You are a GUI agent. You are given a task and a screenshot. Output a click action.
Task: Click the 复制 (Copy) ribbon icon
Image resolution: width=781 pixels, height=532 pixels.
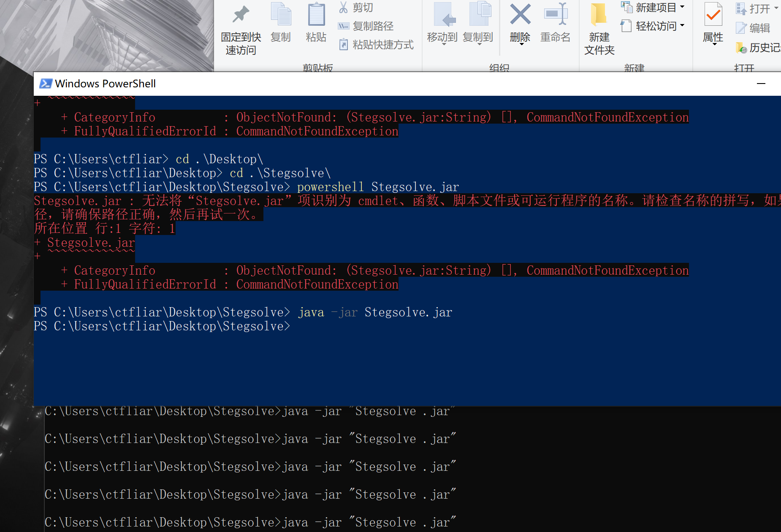281,15
